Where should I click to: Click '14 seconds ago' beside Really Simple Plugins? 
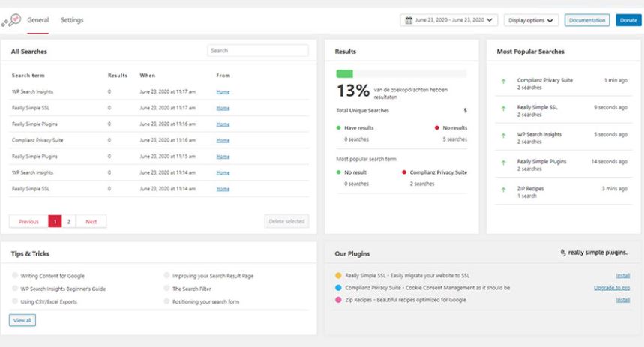[x=609, y=161]
